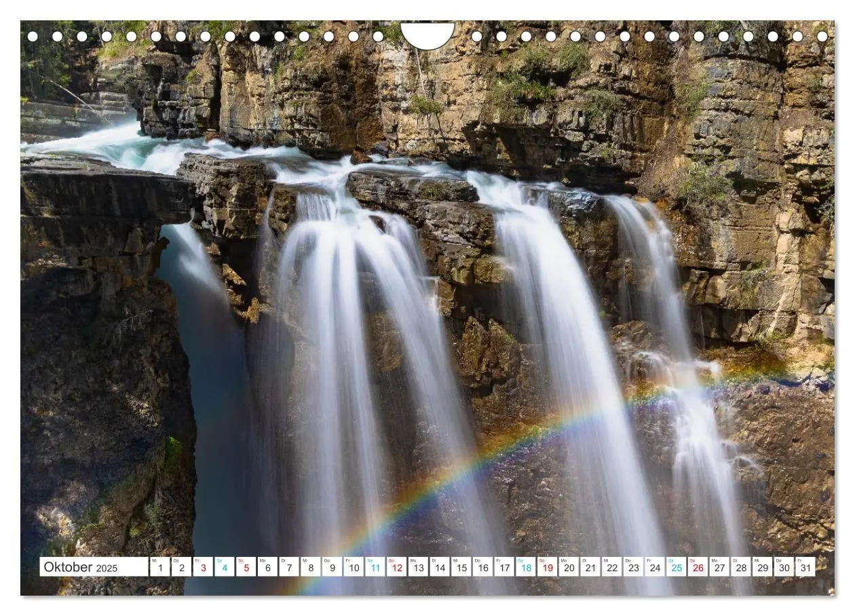Click the red Sunday date 12
Viewport: 855px width, 616px height.
point(397,567)
